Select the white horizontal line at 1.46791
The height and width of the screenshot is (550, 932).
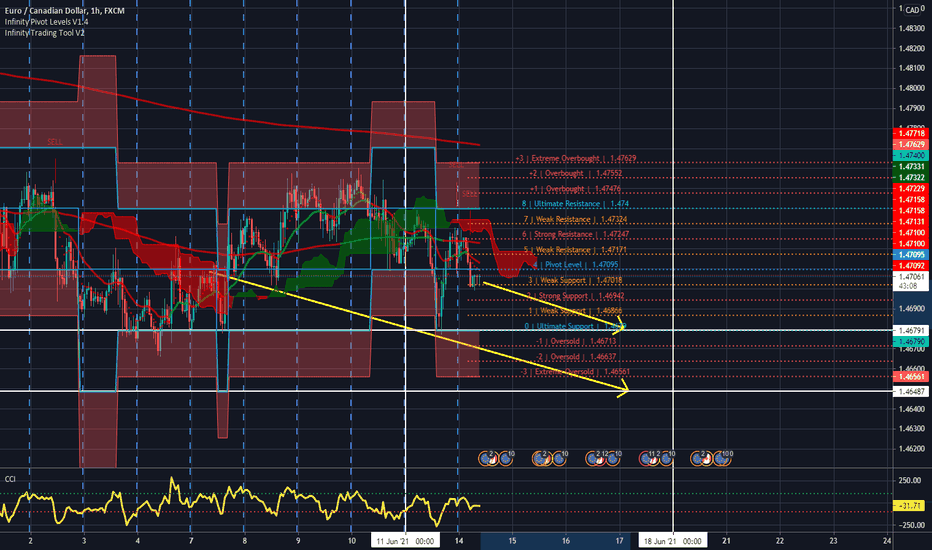(447, 329)
